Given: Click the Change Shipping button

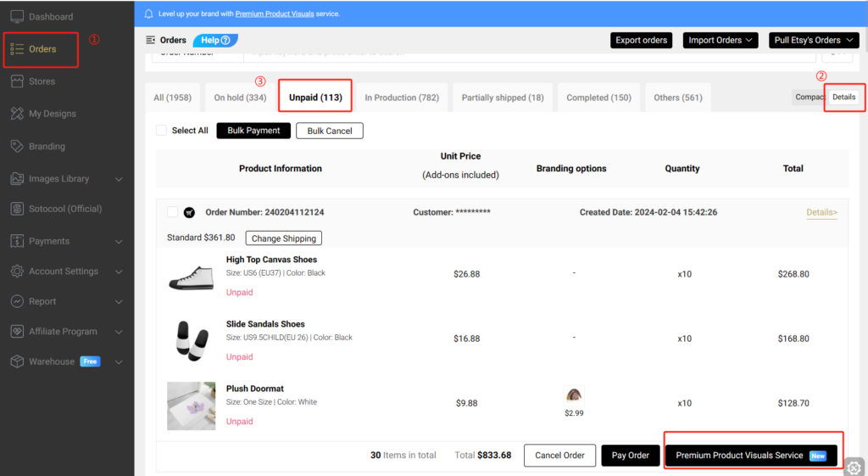Looking at the screenshot, I should coord(283,238).
